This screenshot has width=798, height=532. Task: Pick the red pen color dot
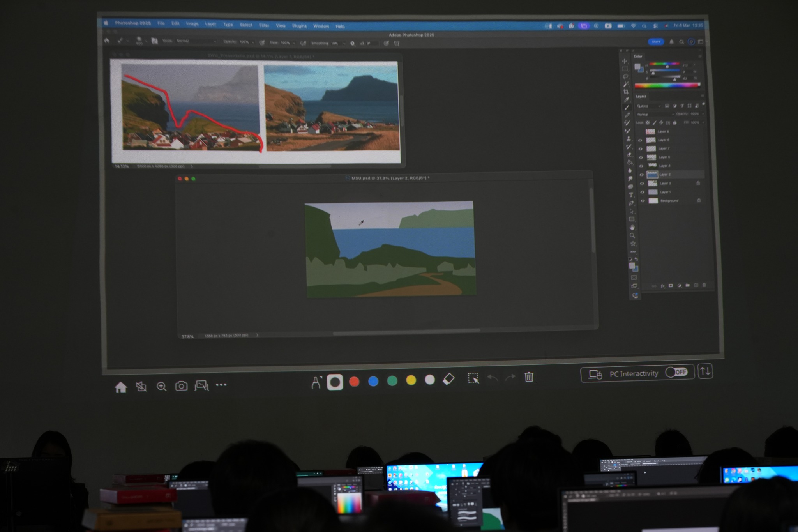(354, 382)
